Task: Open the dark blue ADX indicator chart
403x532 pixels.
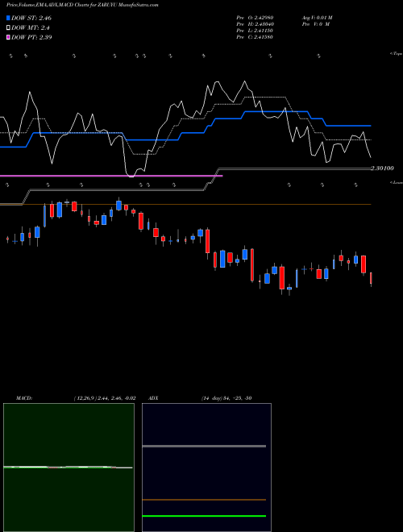Action: 206,468
